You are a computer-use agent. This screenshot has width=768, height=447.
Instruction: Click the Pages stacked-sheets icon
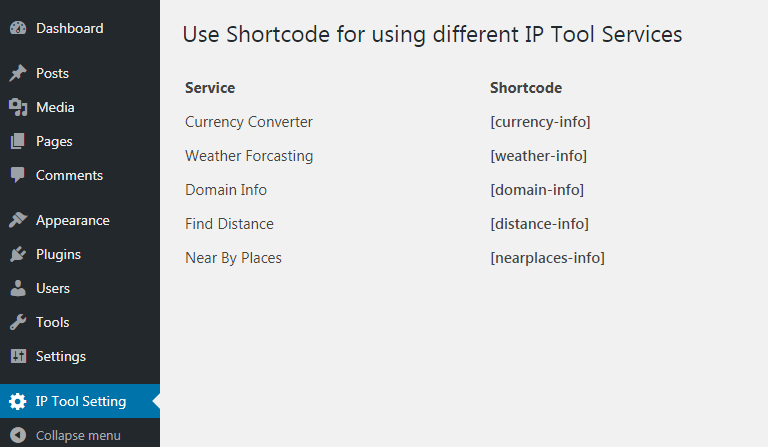point(18,141)
